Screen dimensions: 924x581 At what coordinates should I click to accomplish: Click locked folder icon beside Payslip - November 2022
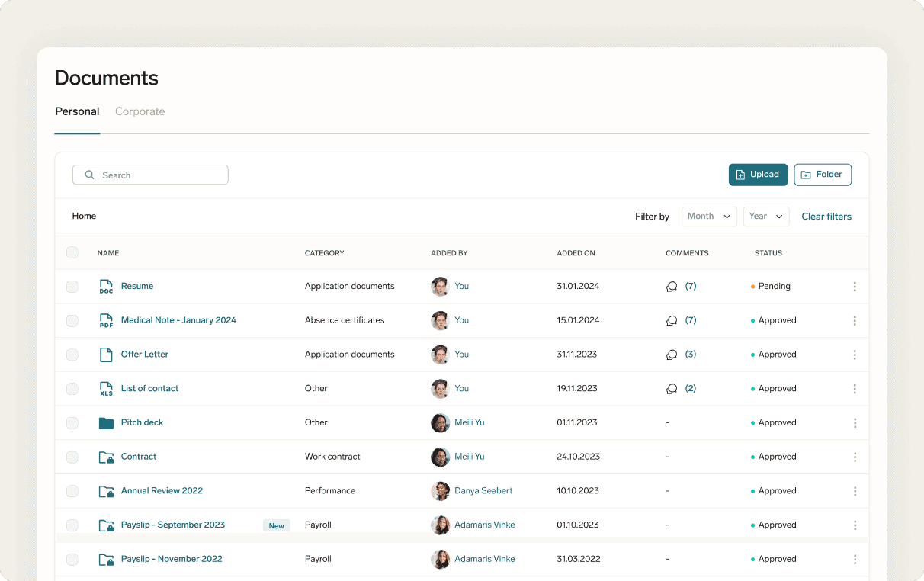click(106, 559)
